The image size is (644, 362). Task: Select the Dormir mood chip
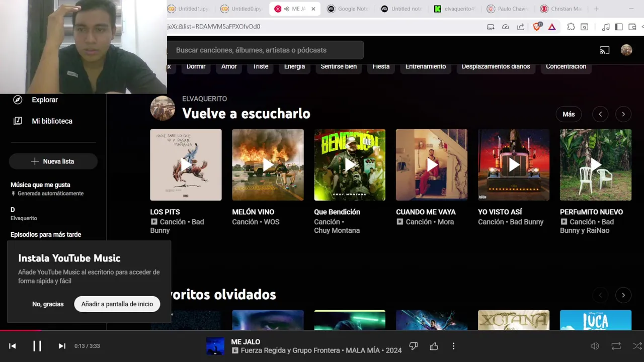(196, 66)
